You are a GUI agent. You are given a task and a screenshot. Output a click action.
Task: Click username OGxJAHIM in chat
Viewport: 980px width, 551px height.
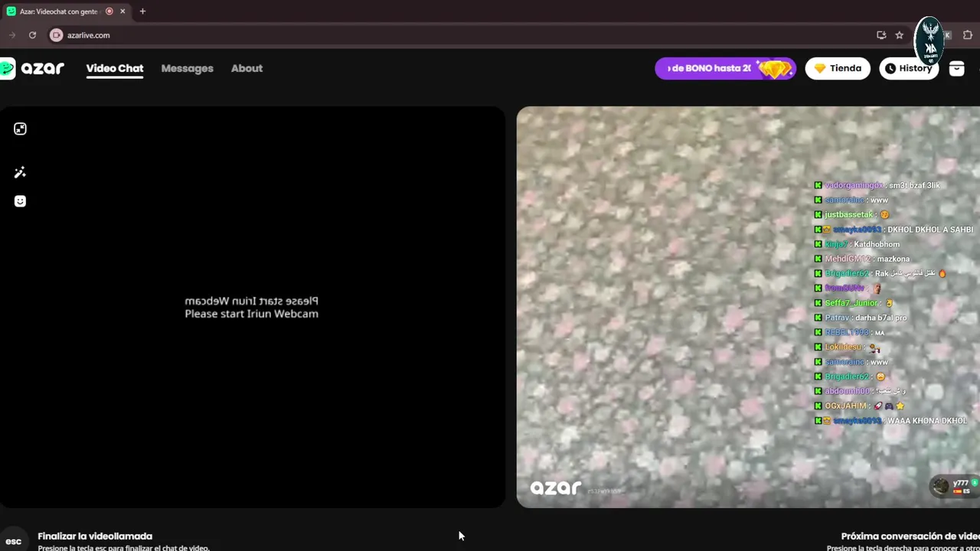[845, 406]
